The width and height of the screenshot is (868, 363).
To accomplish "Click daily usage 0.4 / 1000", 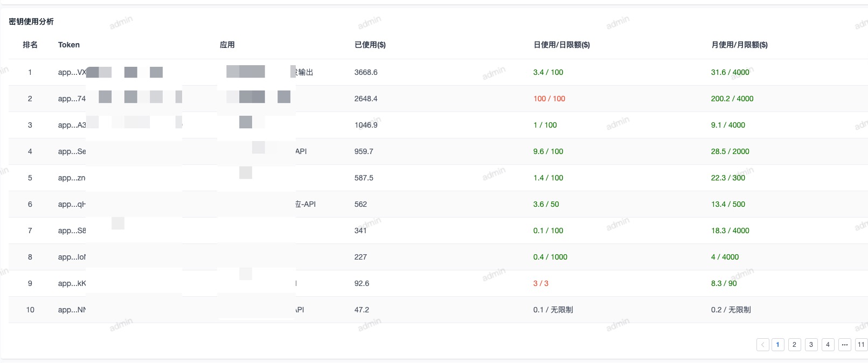I will 550,257.
